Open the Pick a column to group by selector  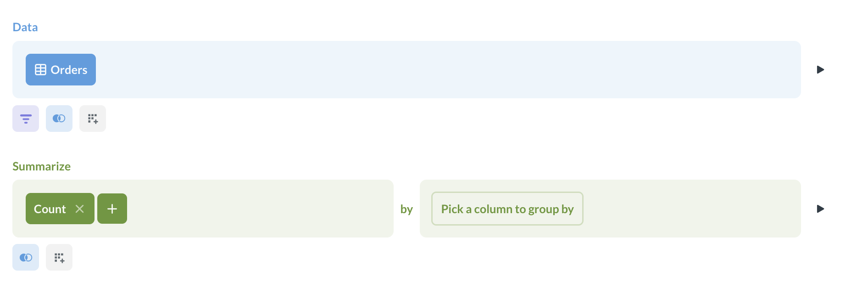[507, 209]
